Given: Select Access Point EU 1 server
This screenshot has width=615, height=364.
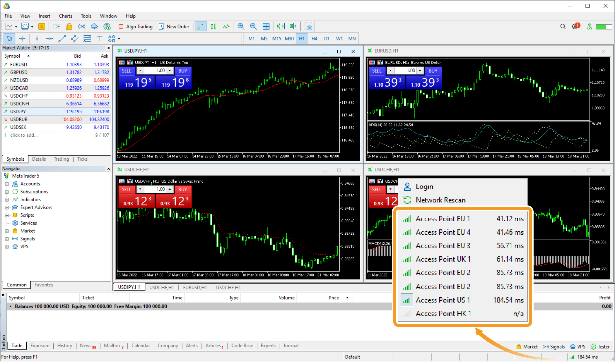Looking at the screenshot, I should coord(463,219).
